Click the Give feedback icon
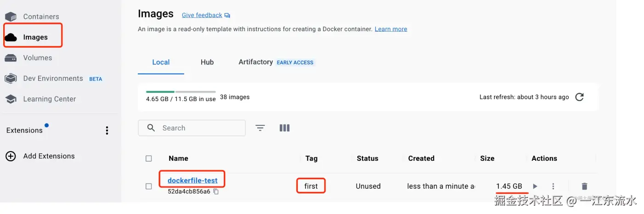The height and width of the screenshot is (214, 644). [x=227, y=15]
